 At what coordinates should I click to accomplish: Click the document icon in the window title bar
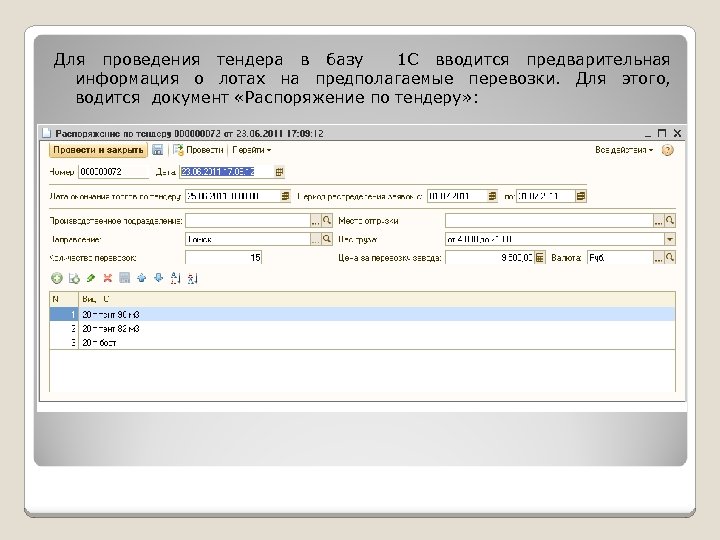[46, 133]
